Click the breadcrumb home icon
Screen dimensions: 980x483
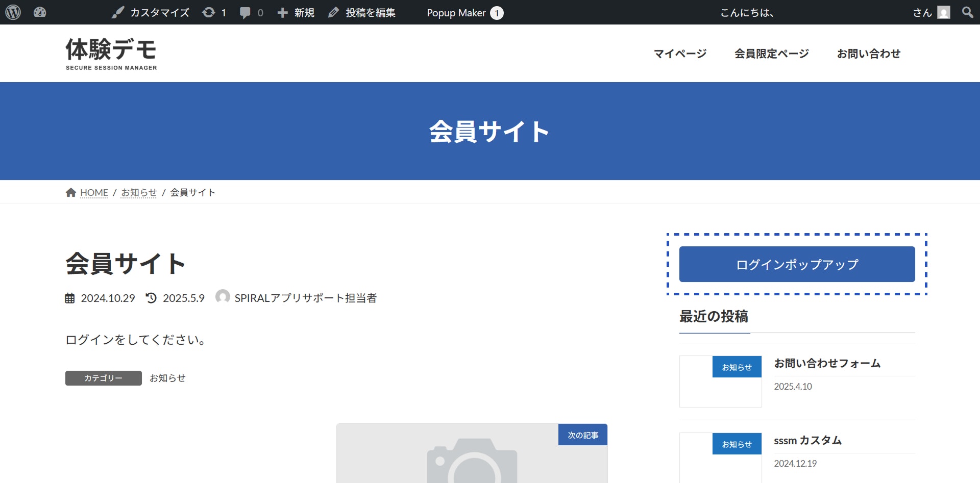pyautogui.click(x=71, y=192)
